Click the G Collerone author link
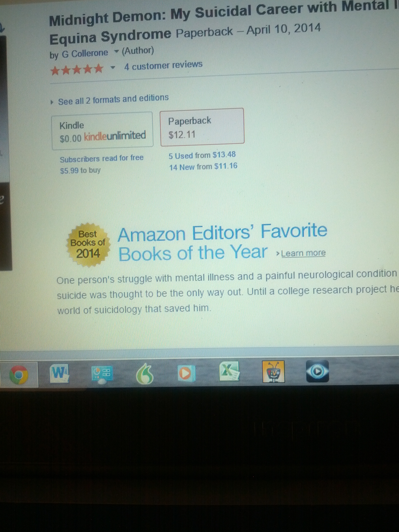Viewport: 399px width, 532px height. click(85, 53)
